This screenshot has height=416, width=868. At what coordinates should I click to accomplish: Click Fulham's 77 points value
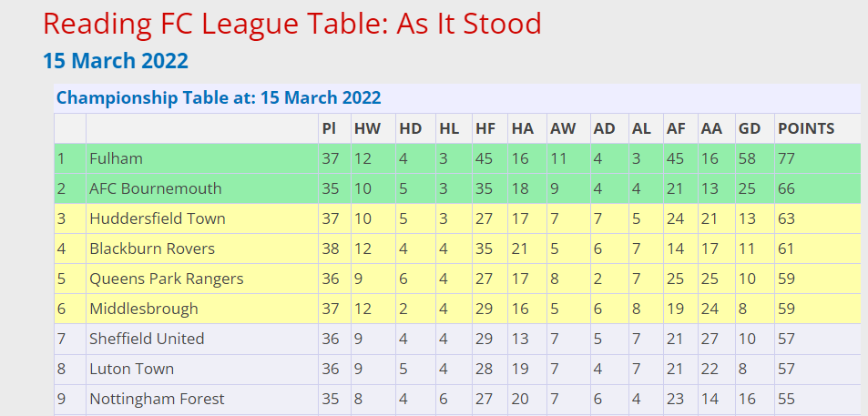(x=786, y=158)
